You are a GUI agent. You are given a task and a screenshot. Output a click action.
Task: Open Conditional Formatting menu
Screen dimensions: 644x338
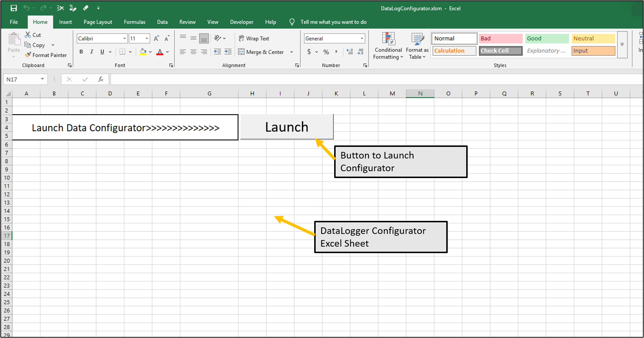click(388, 46)
